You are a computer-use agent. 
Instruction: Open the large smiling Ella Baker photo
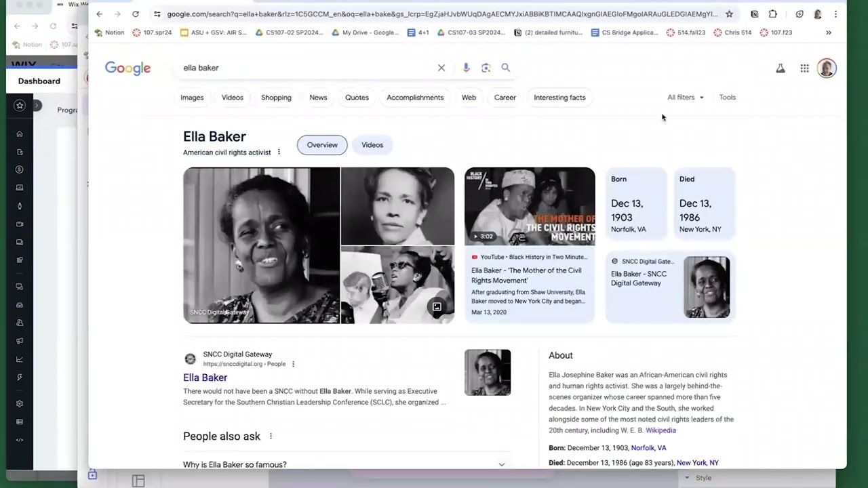[x=261, y=245]
